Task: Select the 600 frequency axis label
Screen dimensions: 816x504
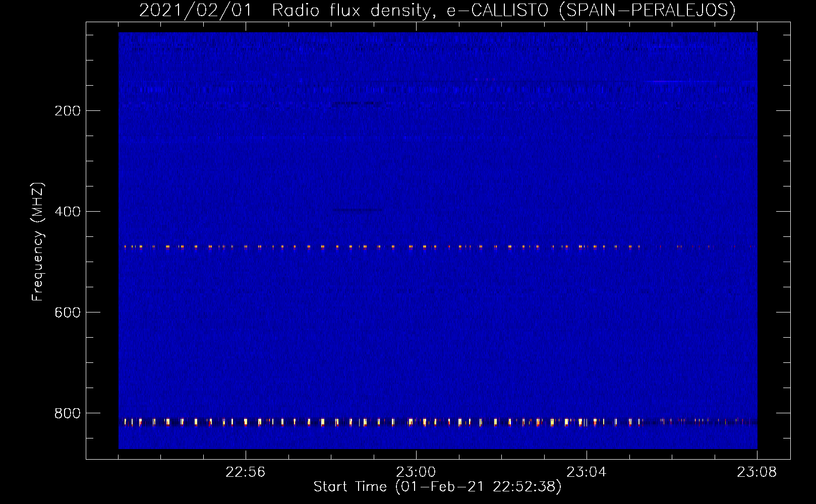Action: coord(68,312)
